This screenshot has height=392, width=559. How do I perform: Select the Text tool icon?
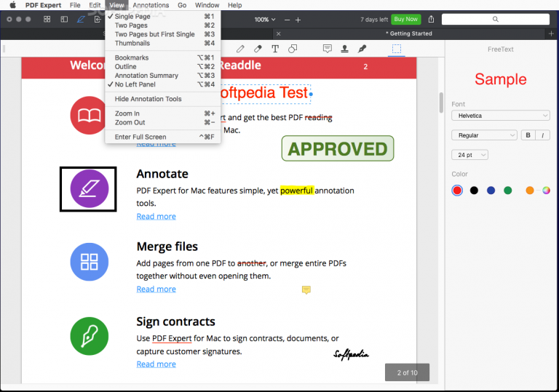(x=275, y=49)
